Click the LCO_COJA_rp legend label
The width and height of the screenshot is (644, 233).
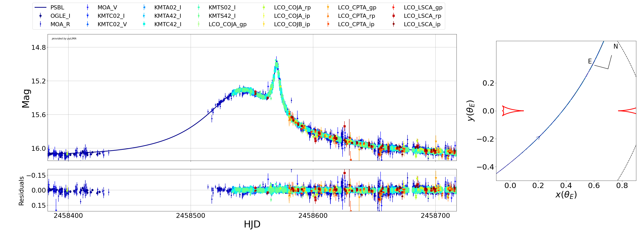click(292, 8)
